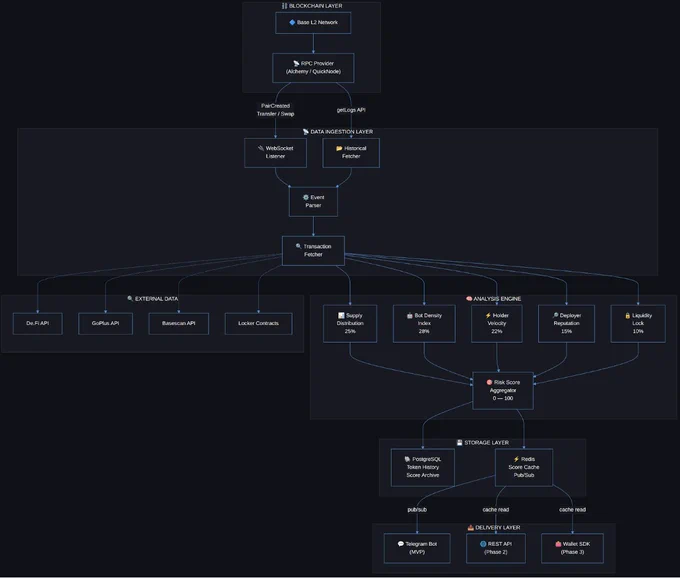Click the Holder Velocity 22% node
This screenshot has height=578, width=680.
click(x=497, y=323)
